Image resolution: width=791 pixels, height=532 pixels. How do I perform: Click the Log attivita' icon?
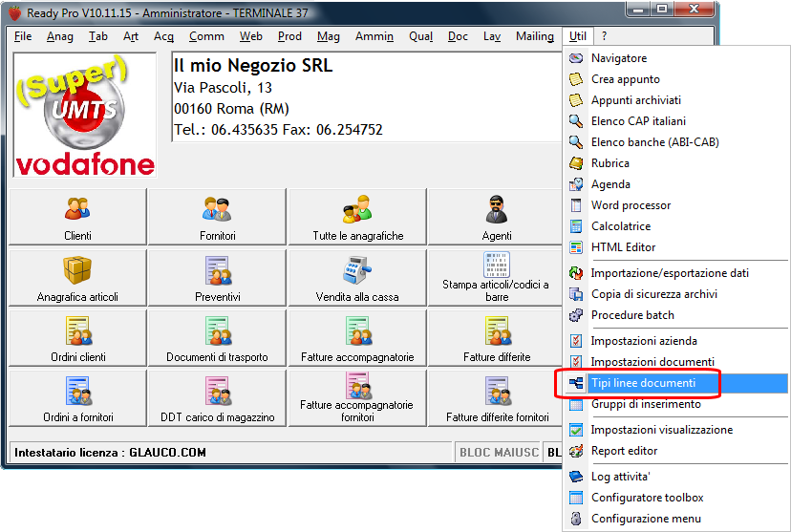click(576, 477)
